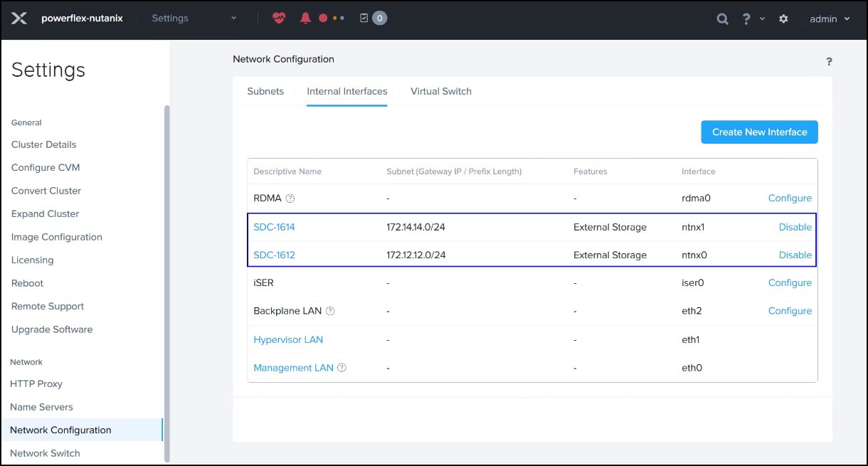The image size is (868, 466).
Task: Click the Interface column header
Action: tap(698, 171)
